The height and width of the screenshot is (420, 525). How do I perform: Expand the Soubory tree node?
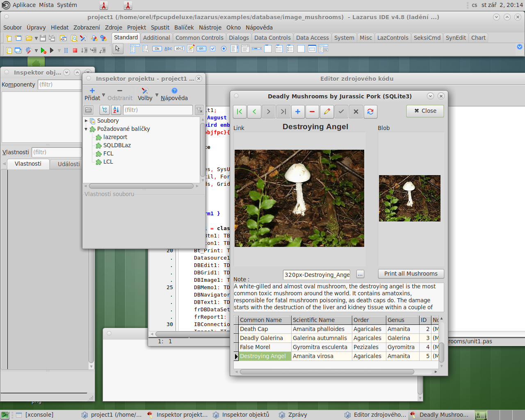86,121
